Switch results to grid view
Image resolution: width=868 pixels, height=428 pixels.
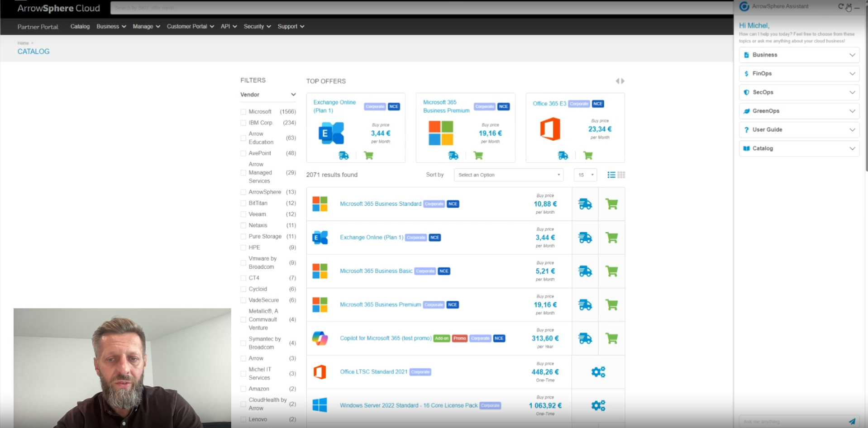(621, 175)
